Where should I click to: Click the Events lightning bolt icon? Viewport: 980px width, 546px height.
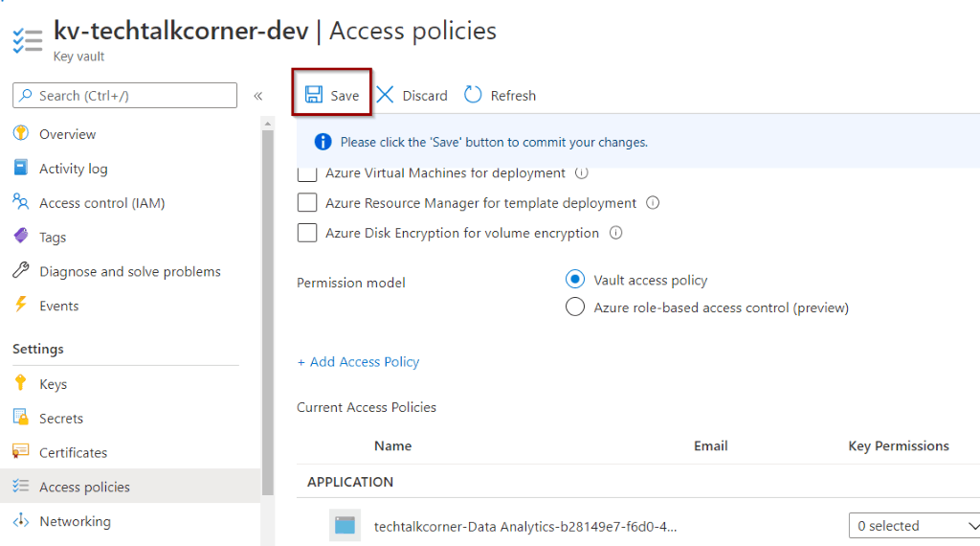point(21,305)
